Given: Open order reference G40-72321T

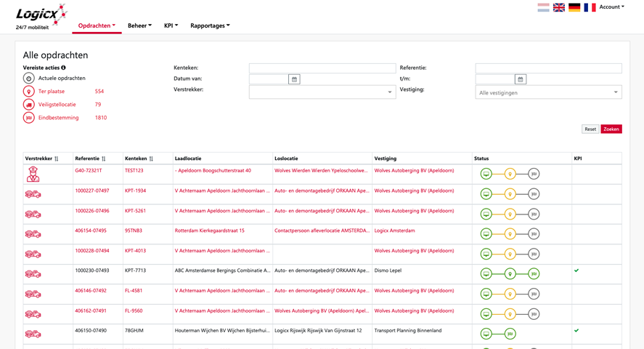Looking at the screenshot, I should coord(89,171).
